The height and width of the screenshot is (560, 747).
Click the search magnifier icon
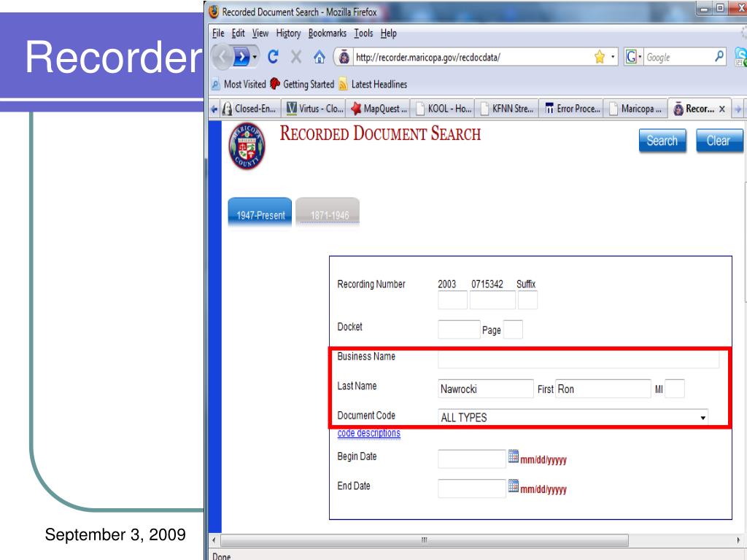[x=719, y=57]
